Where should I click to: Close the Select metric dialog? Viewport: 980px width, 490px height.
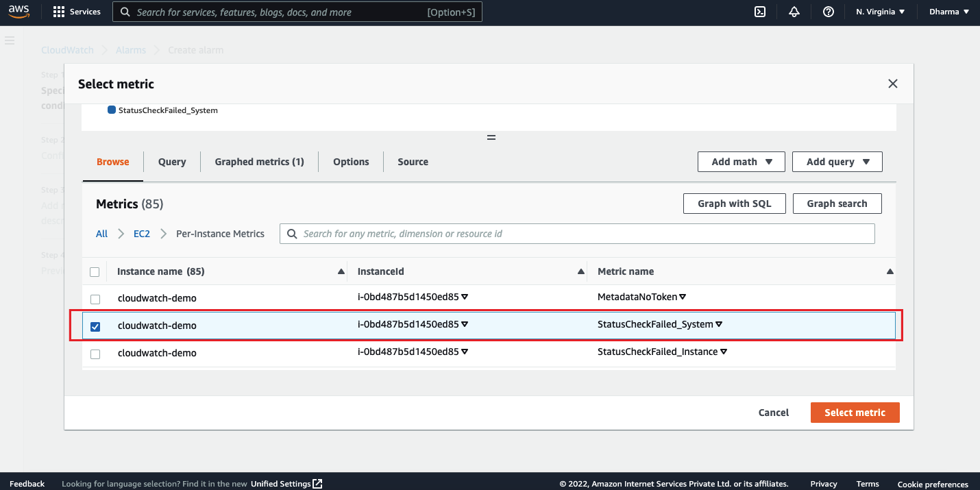coord(892,84)
